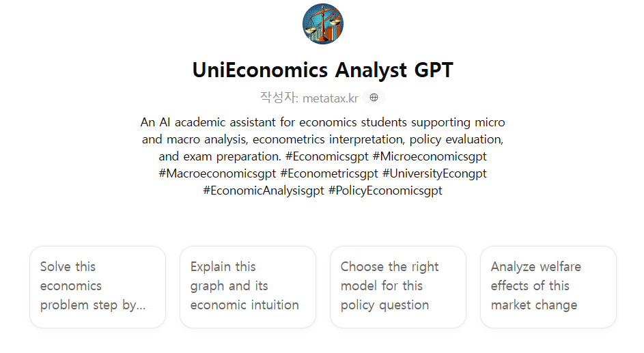Choose the "Explain this graph" starter prompt

248,286
